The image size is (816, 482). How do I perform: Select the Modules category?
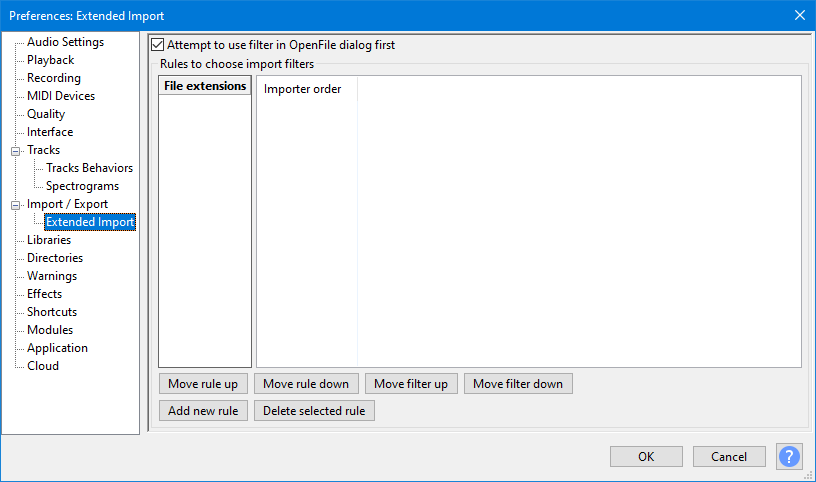point(50,329)
